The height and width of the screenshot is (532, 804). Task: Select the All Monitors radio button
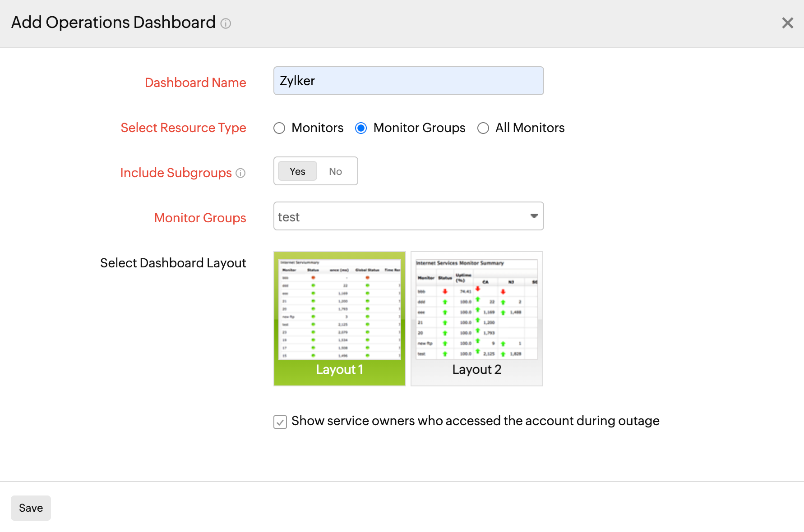[x=483, y=128]
